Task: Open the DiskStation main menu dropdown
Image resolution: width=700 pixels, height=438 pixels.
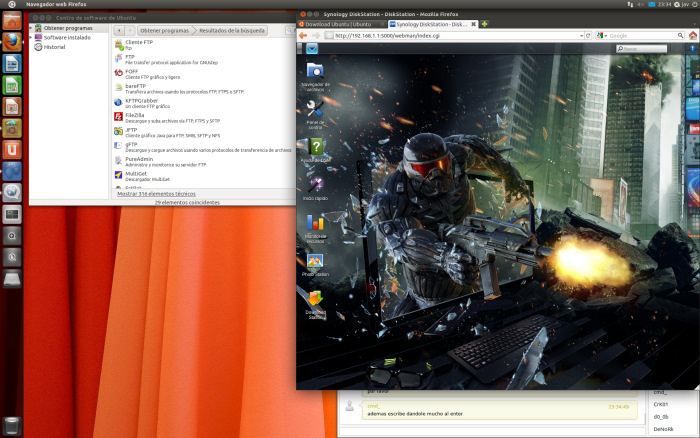Action: point(313,48)
